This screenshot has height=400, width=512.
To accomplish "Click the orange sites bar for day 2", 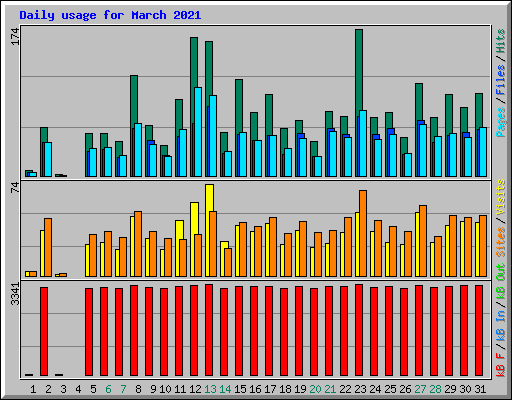I will (x=48, y=247).
